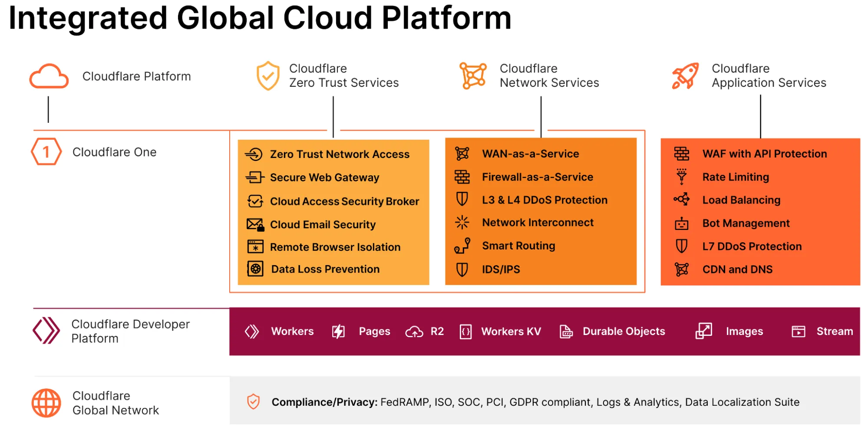The width and height of the screenshot is (868, 430).
Task: Open the Stream menu entry
Action: 835,331
